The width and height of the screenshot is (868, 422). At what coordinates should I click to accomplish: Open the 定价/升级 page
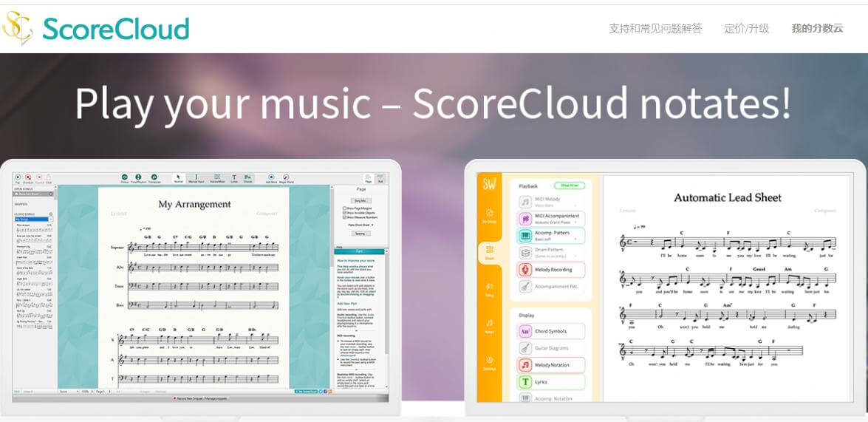coord(746,28)
